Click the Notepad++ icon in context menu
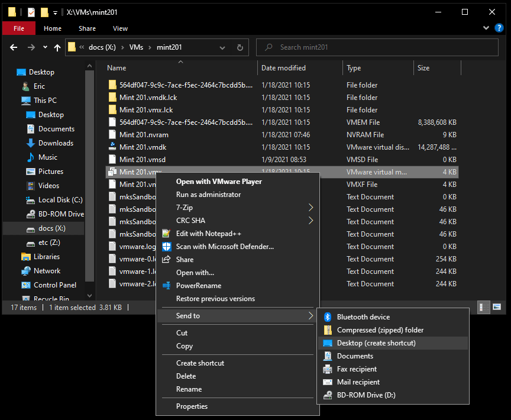Image resolution: width=511 pixels, height=420 pixels. click(x=167, y=233)
